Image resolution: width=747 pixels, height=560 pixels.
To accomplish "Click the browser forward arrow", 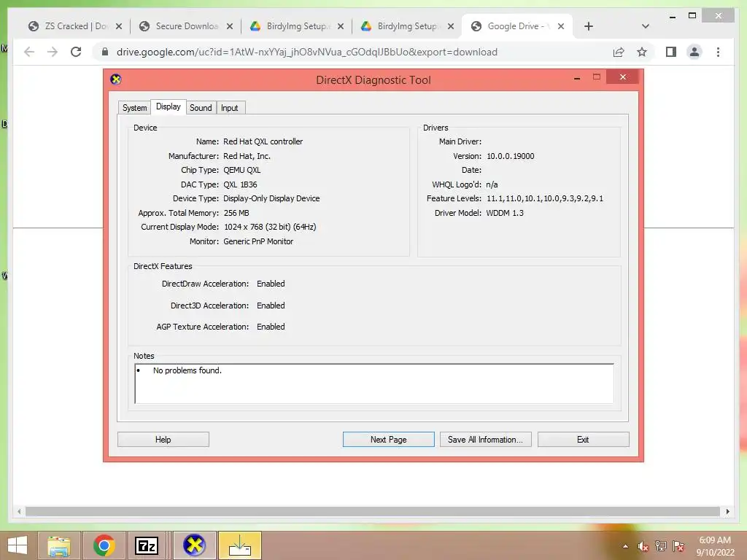I will click(53, 52).
